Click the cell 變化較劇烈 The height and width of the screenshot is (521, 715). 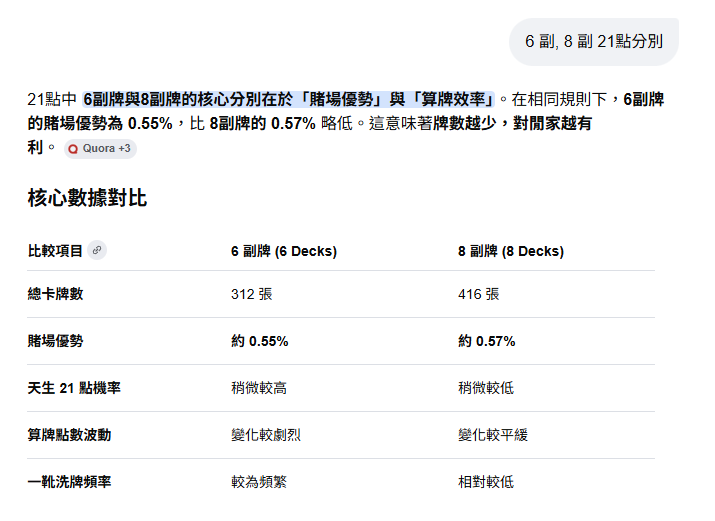coord(265,435)
